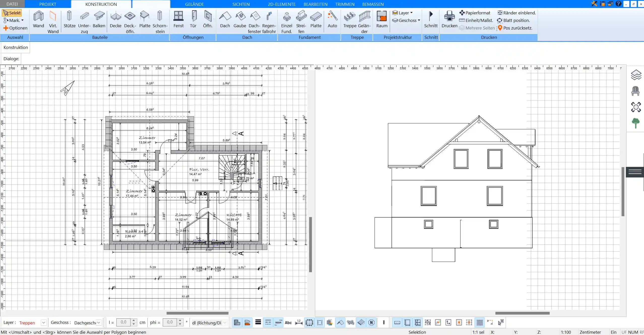
Task: Open the 2D-ELEMENTE ribbon tab
Action: [x=282, y=4]
